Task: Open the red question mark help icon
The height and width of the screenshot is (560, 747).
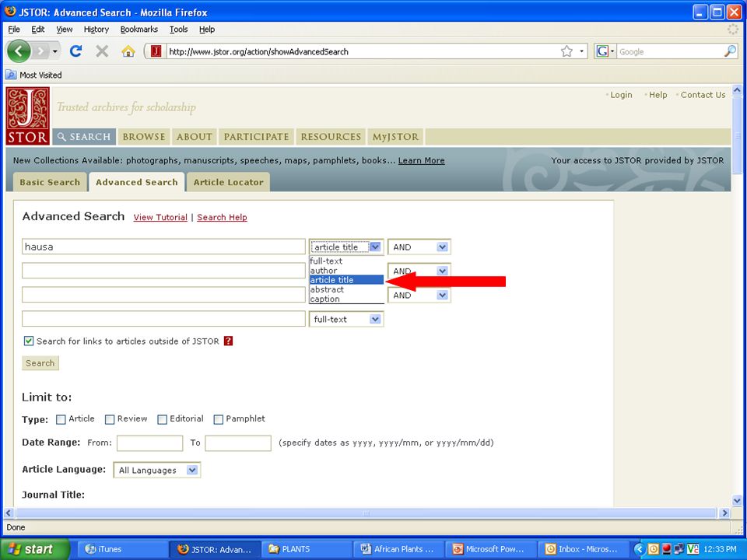Action: point(228,341)
